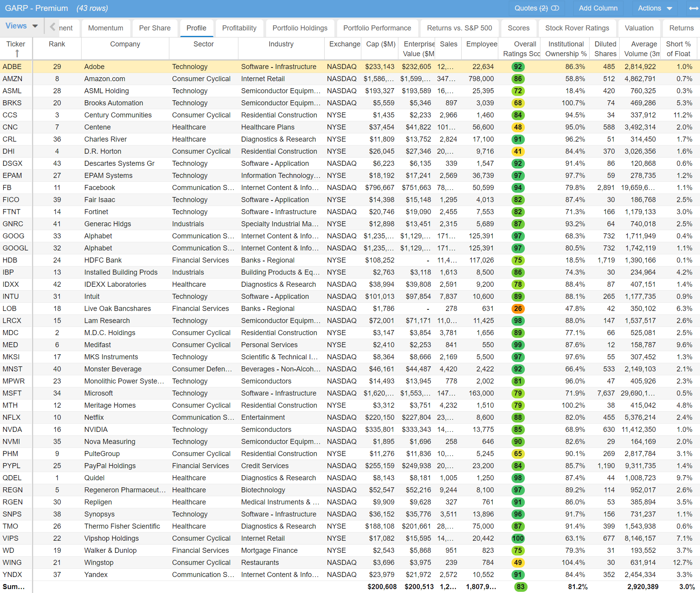This screenshot has width=700, height=593.
Task: Click Netflix's 88 rating badge
Action: coord(518,417)
